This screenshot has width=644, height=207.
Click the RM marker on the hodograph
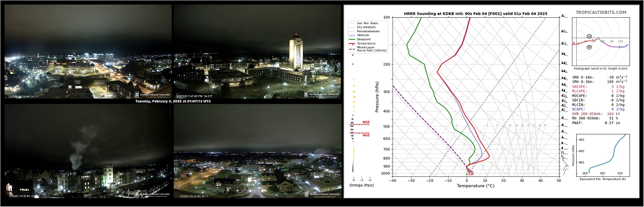589,47
